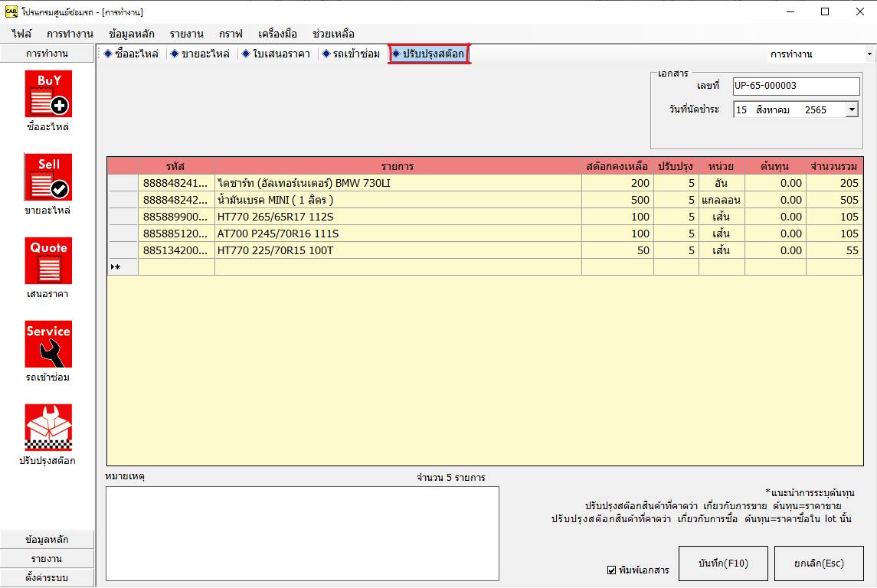Toggle the พิมพ์เอกสาร checkbox
Screen dimensions: 877x588
tap(611, 570)
